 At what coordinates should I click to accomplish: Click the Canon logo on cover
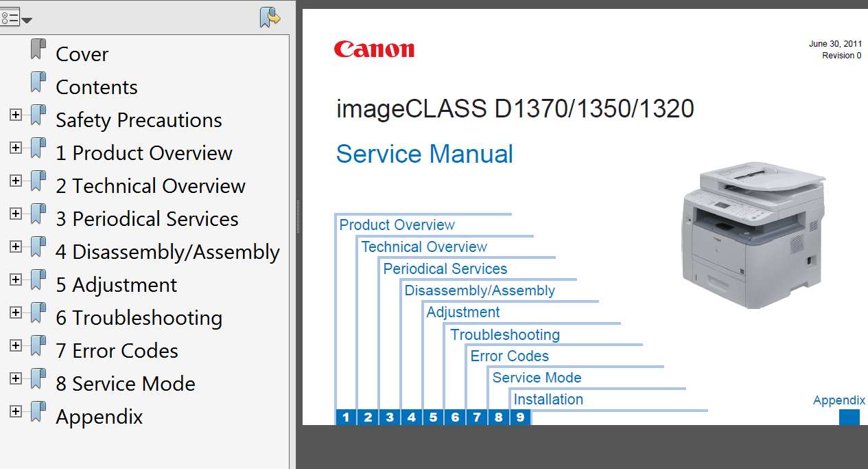click(x=375, y=49)
